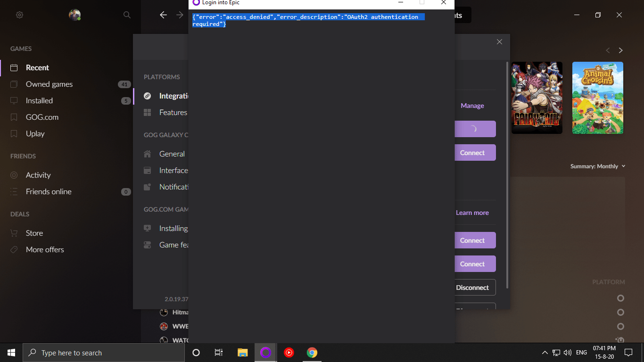Click the profile avatar picture

(x=74, y=15)
